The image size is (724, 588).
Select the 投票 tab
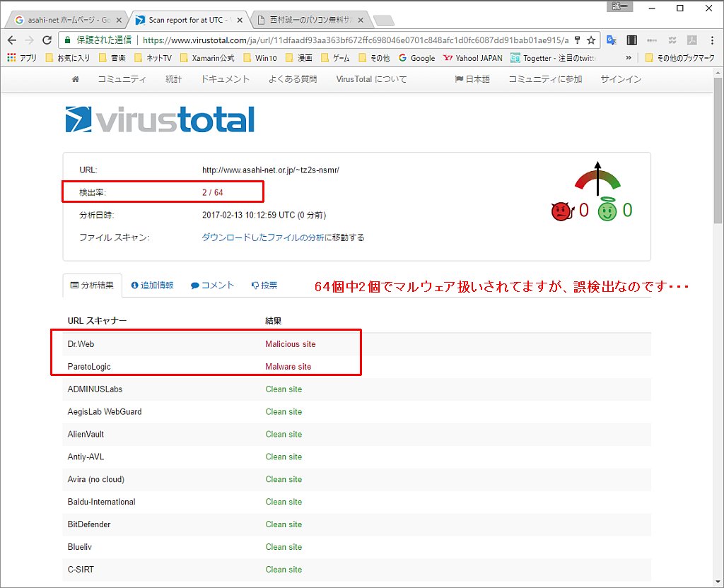click(264, 286)
